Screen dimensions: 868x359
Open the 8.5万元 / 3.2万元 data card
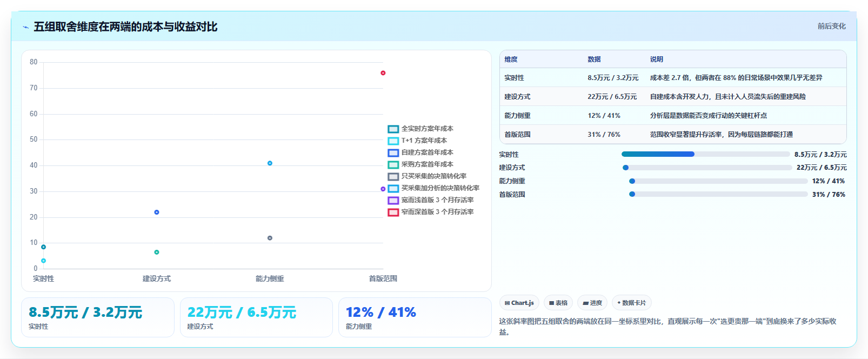(x=98, y=317)
